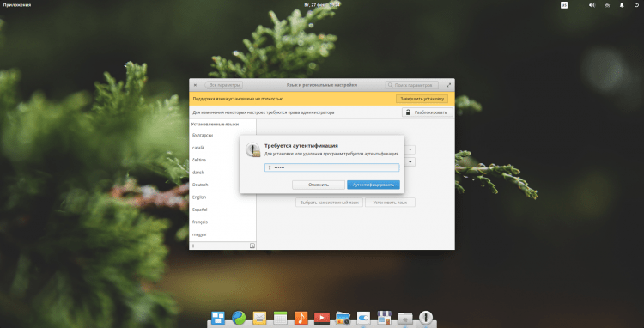Click the Разблокировать lock button
This screenshot has height=328, width=644.
427,112
